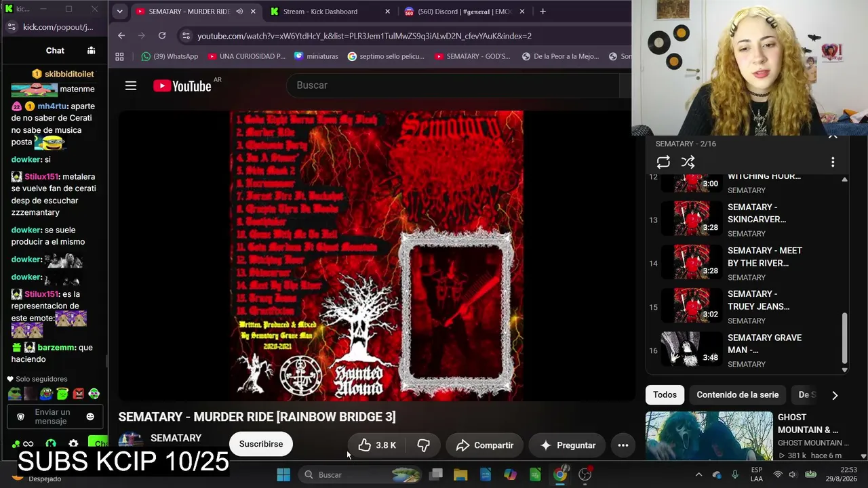Click the chat identity shield icon

[20, 417]
